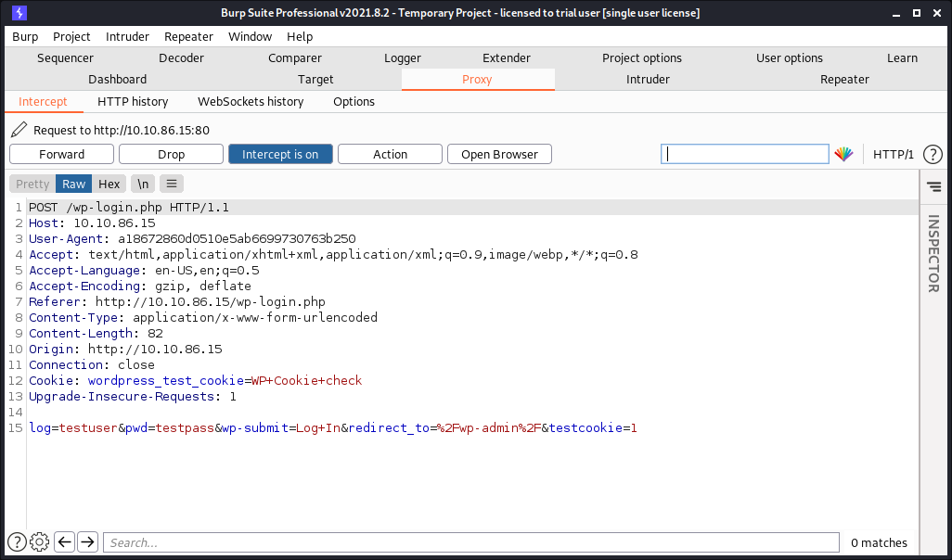Viewport: 952px width, 560px height.
Task: Toggle the editor hamburger options menu
Action: pyautogui.click(x=172, y=184)
